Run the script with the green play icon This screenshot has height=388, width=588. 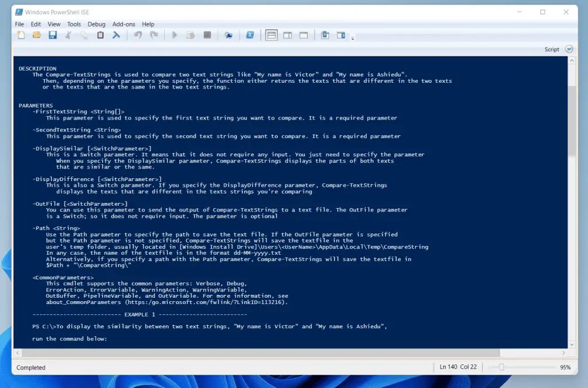pos(174,35)
